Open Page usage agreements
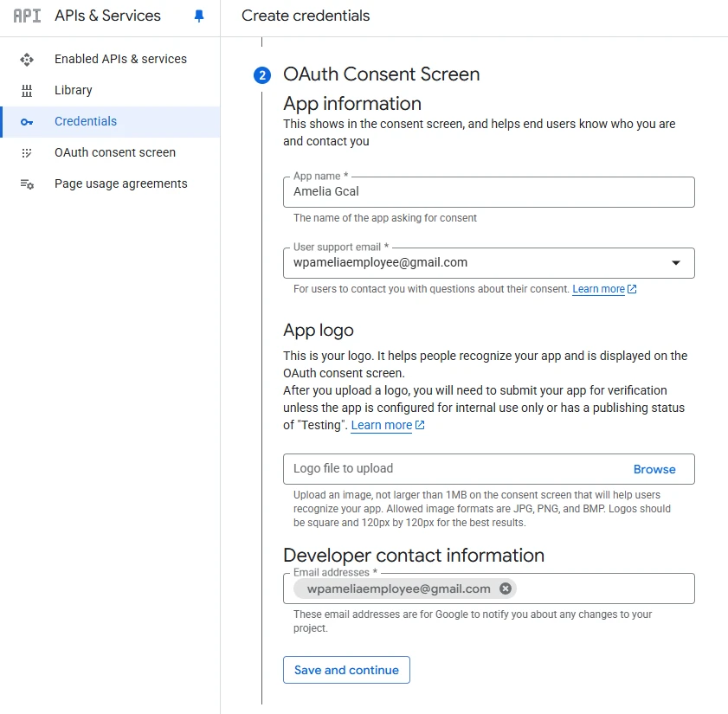This screenshot has width=728, height=714. (x=111, y=183)
